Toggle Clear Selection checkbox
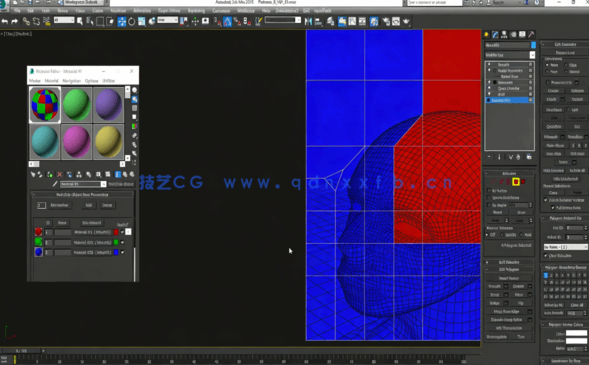This screenshot has width=589, height=365. click(546, 256)
